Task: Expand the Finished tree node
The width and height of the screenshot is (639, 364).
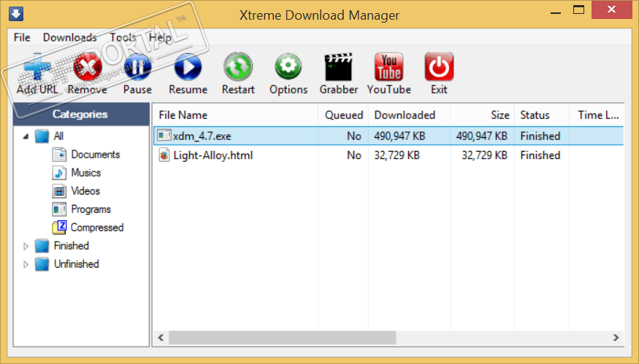Action: tap(26, 247)
